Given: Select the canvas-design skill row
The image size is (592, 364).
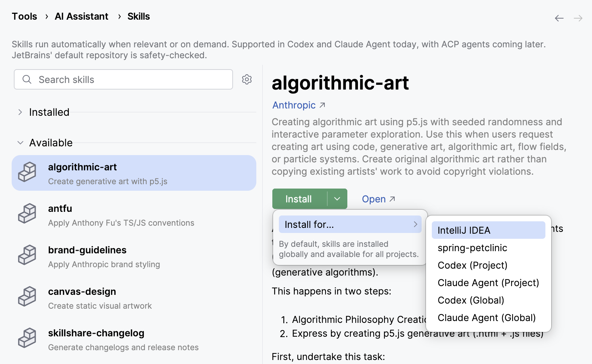Looking at the screenshot, I should tap(134, 297).
